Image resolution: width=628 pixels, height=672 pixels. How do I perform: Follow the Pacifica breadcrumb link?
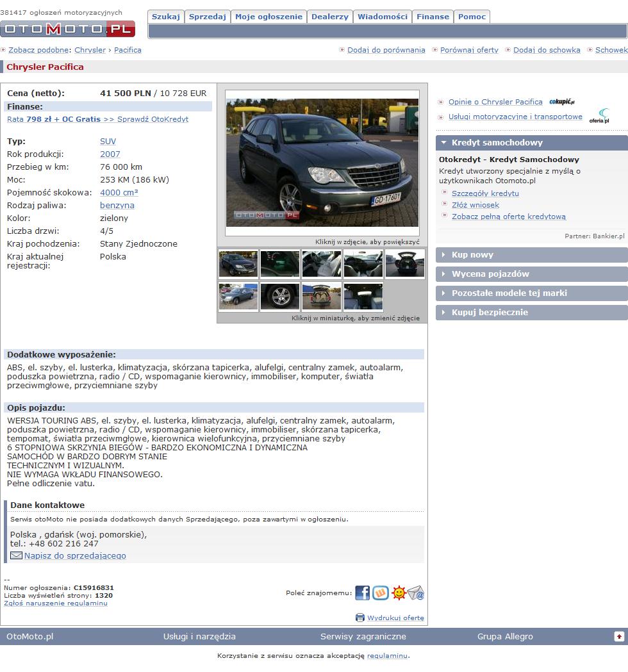tap(128, 50)
